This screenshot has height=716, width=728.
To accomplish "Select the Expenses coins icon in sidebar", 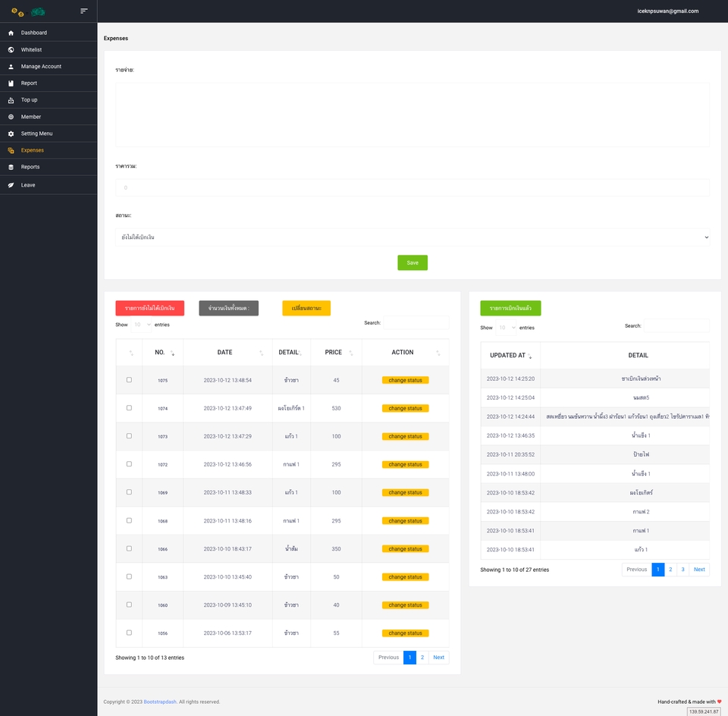I will click(11, 150).
